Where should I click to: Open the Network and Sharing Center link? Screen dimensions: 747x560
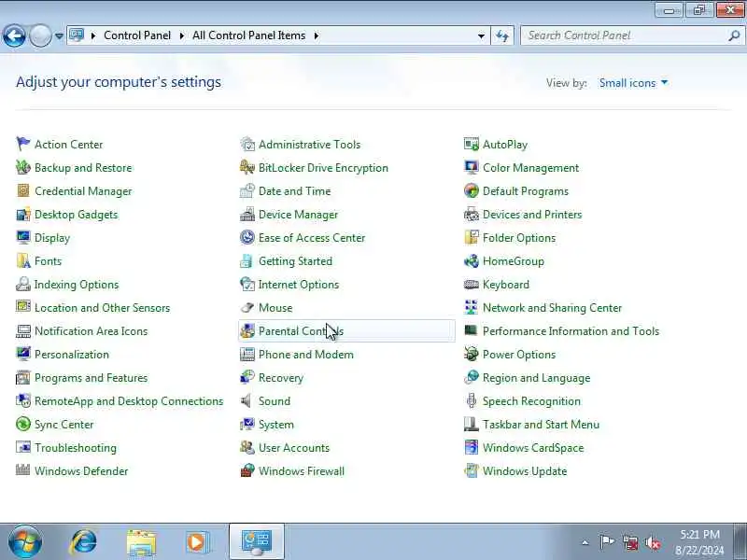pos(552,308)
